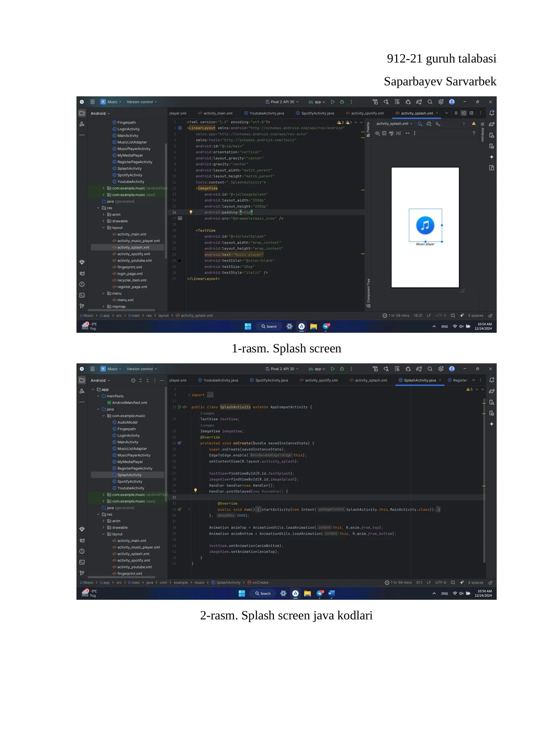Open IDE Settings via the gear icon
Image resolution: width=535 pixels, height=756 pixels.
coord(441,102)
